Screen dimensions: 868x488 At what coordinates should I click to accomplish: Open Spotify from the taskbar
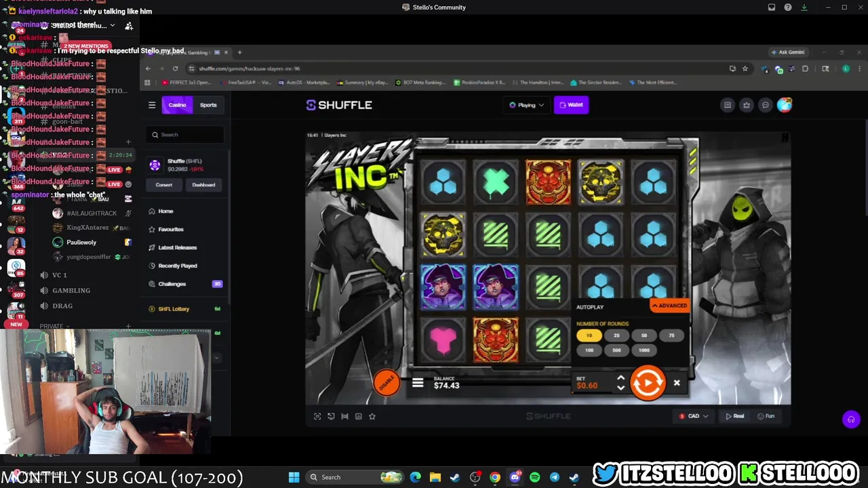click(x=534, y=477)
